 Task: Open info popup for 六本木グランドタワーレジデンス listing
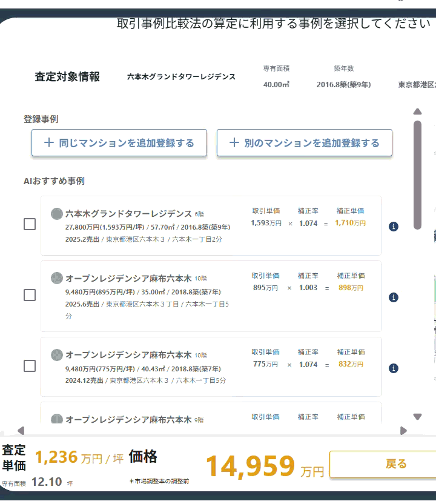pyautogui.click(x=393, y=226)
